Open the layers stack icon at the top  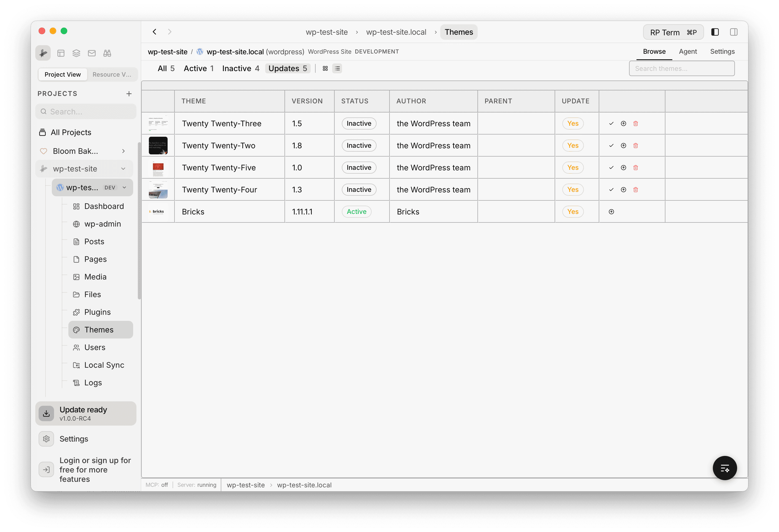pyautogui.click(x=76, y=53)
